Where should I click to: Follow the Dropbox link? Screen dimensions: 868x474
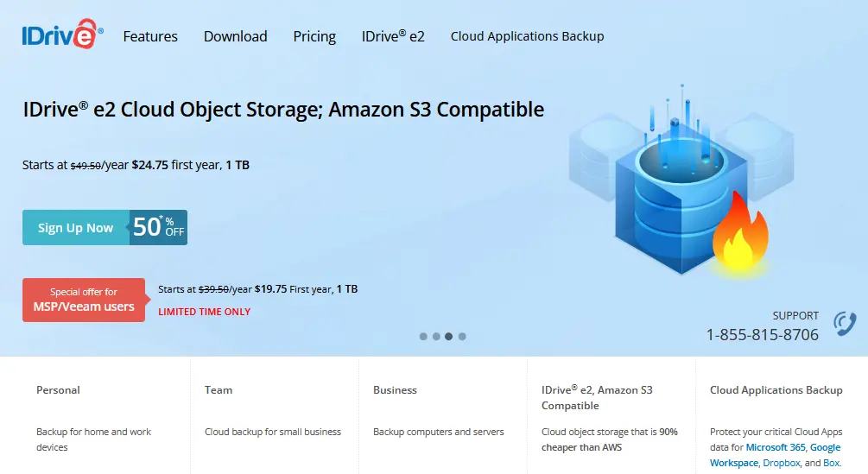click(x=780, y=463)
